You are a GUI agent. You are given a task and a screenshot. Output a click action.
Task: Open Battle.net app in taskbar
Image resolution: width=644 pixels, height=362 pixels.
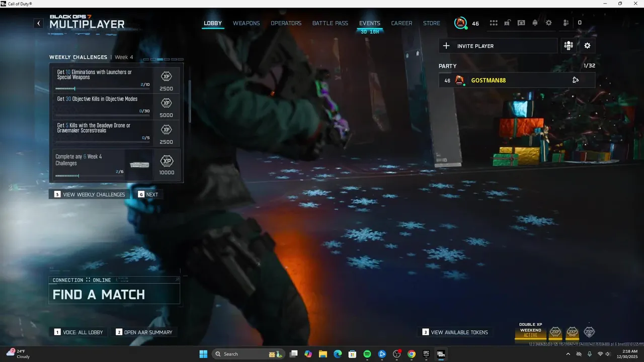(382, 354)
